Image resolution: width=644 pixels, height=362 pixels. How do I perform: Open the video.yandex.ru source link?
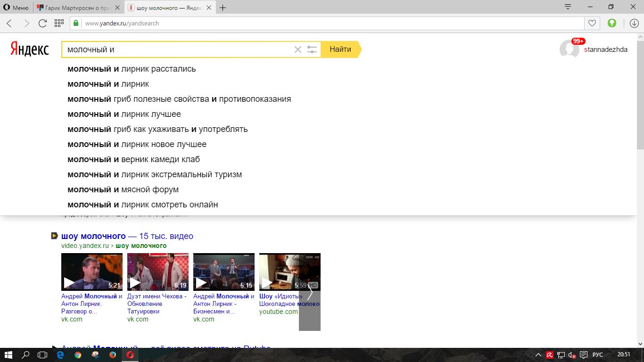pos(85,246)
